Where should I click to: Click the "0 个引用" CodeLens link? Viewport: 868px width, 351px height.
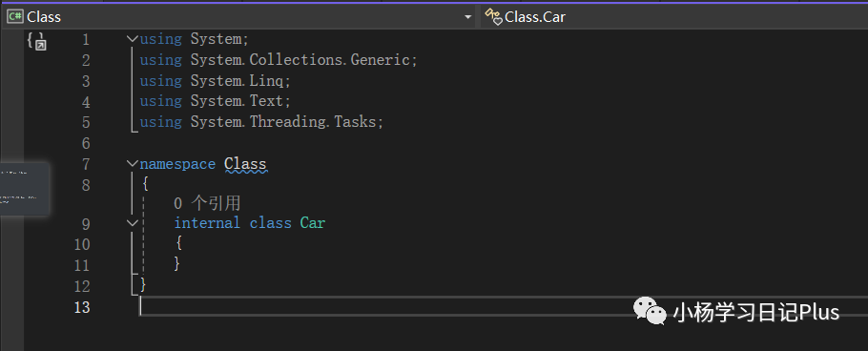[x=207, y=203]
